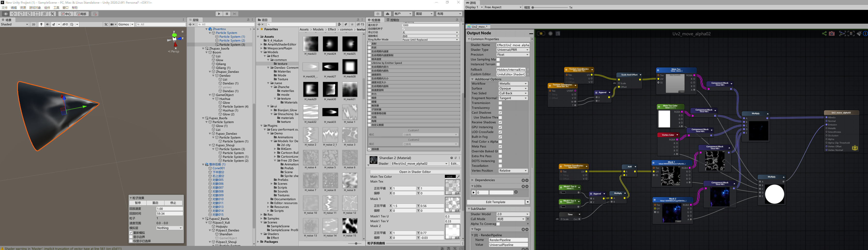
Task: Open the Workflow Metallic dropdown
Action: (513, 84)
